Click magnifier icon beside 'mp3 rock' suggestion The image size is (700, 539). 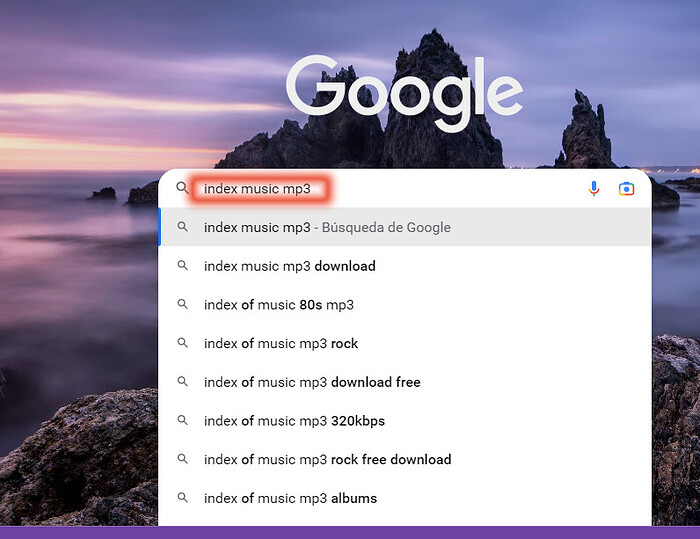pos(182,343)
